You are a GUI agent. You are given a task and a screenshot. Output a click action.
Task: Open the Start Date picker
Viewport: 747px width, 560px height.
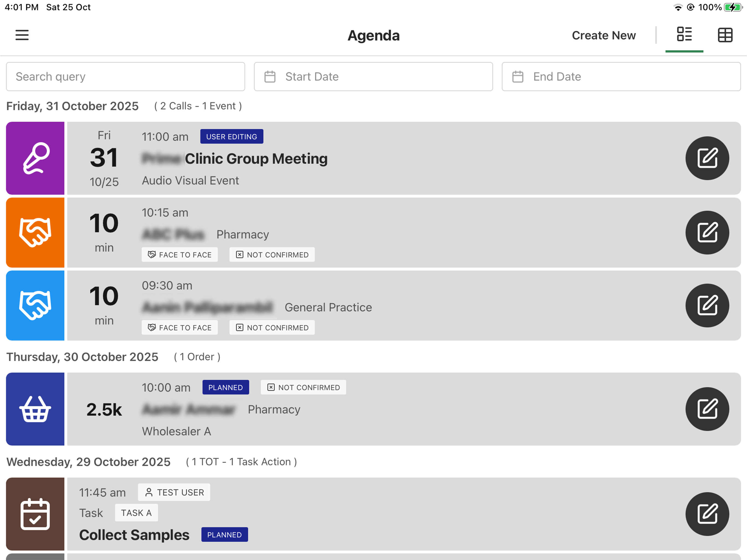(373, 76)
